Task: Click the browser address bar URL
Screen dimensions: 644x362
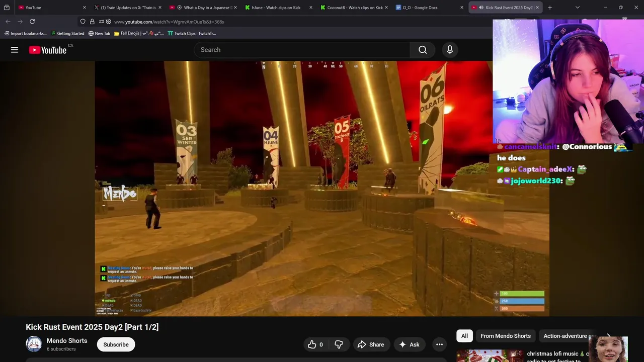Action: [169, 22]
